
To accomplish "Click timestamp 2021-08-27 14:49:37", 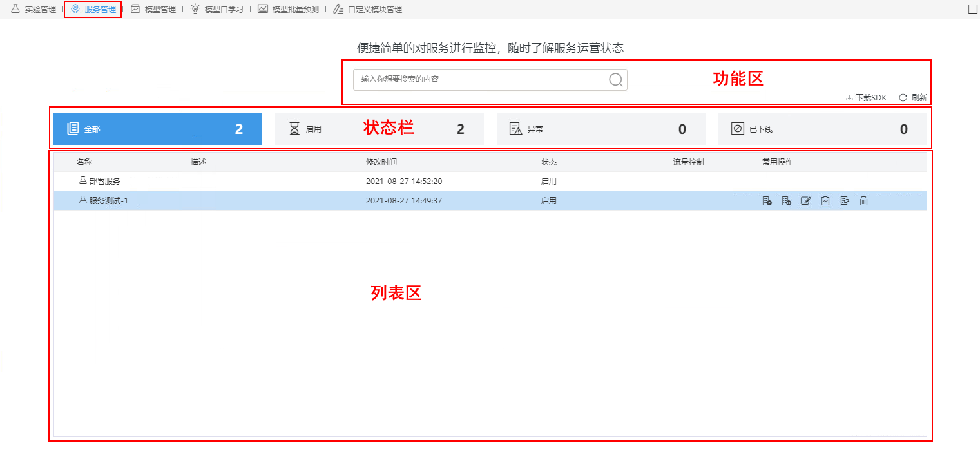I will point(404,201).
